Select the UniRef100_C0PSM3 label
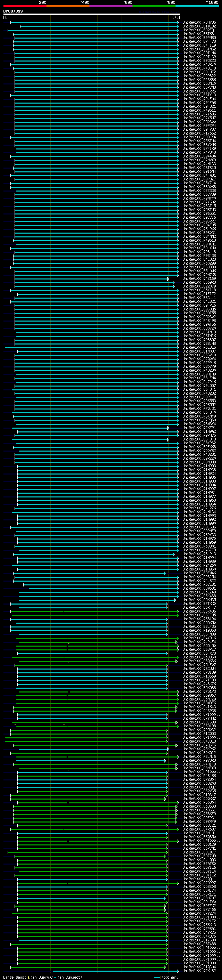The width and height of the screenshot is (222, 980). (199, 88)
